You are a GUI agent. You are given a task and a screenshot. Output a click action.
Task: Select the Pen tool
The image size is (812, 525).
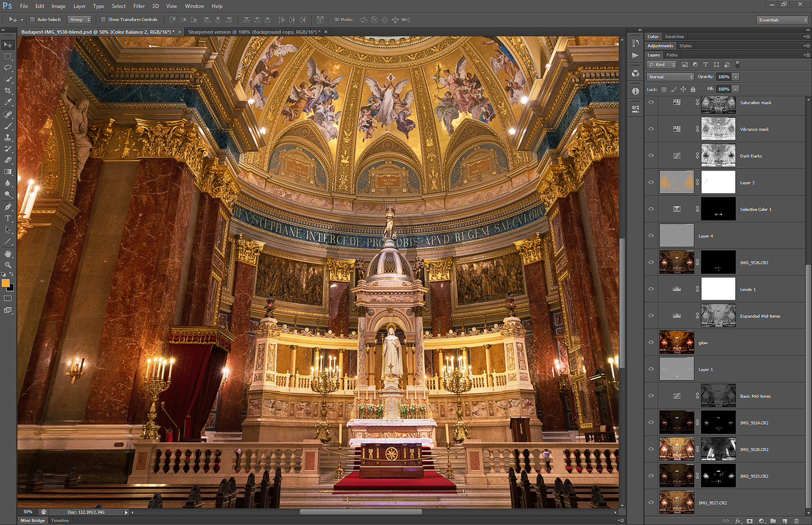point(8,207)
